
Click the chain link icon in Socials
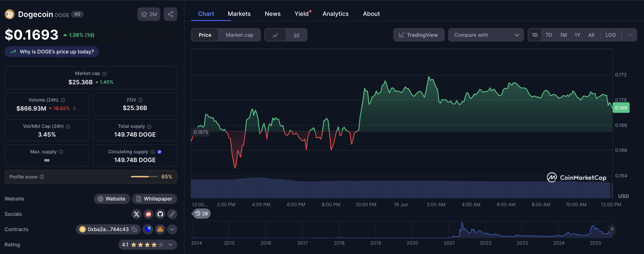point(172,214)
